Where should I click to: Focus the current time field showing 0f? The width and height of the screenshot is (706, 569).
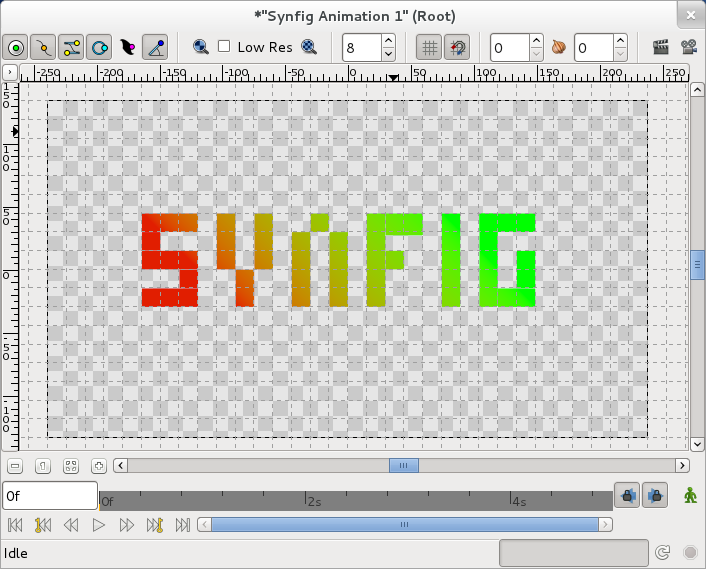point(50,496)
